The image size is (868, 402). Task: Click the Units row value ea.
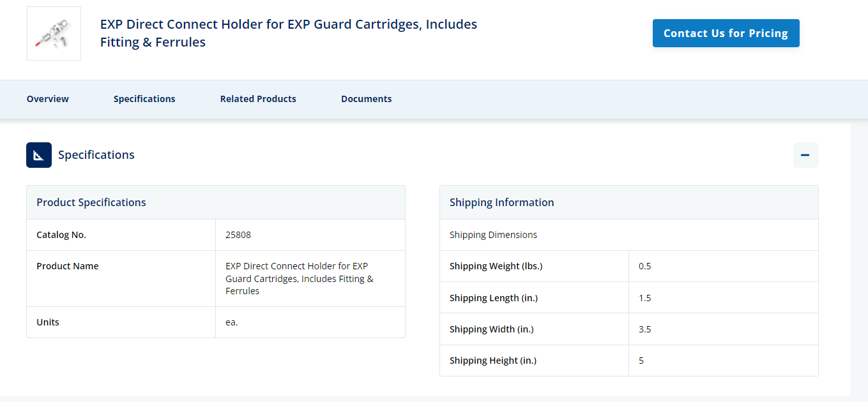(232, 322)
